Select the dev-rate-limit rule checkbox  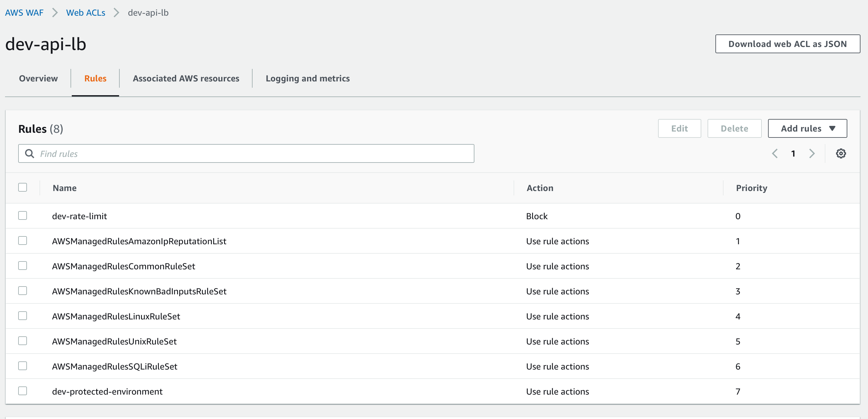tap(23, 215)
